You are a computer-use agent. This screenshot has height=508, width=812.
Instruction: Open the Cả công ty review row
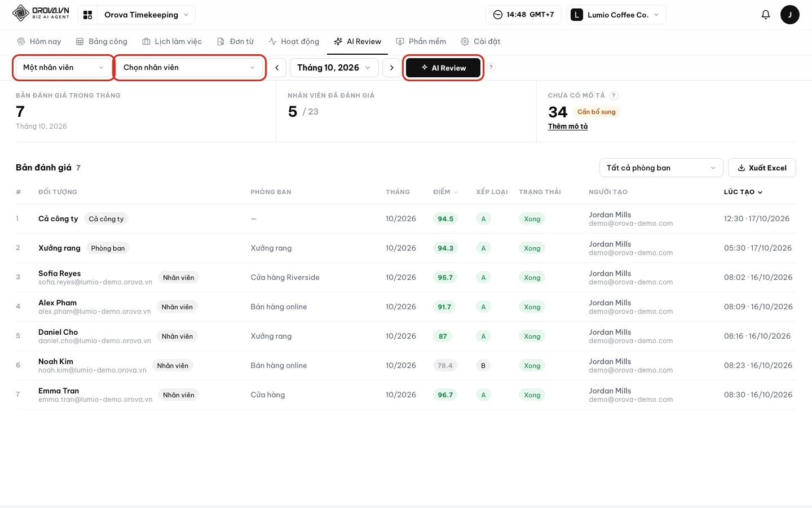[406, 219]
